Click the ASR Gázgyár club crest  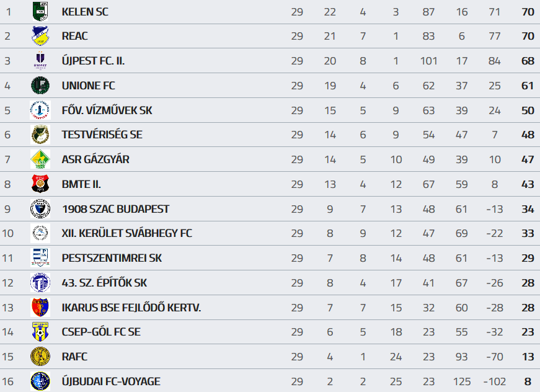click(x=40, y=159)
